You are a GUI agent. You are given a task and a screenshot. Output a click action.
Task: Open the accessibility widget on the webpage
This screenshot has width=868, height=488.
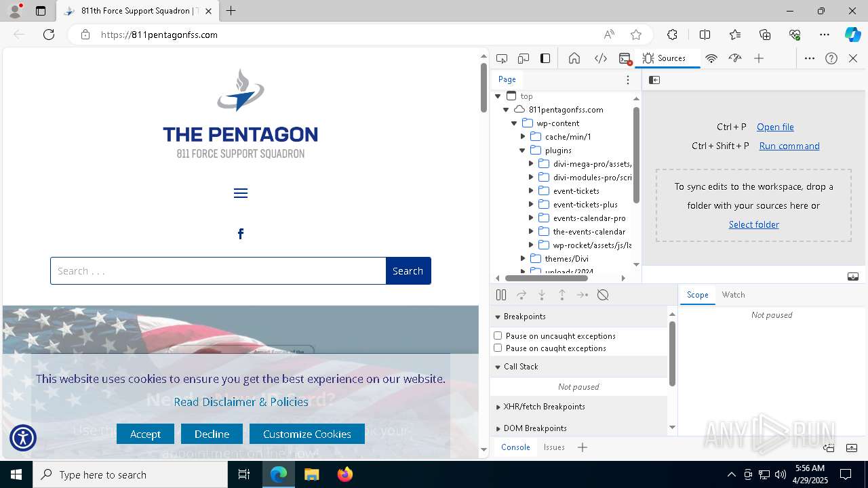(23, 438)
